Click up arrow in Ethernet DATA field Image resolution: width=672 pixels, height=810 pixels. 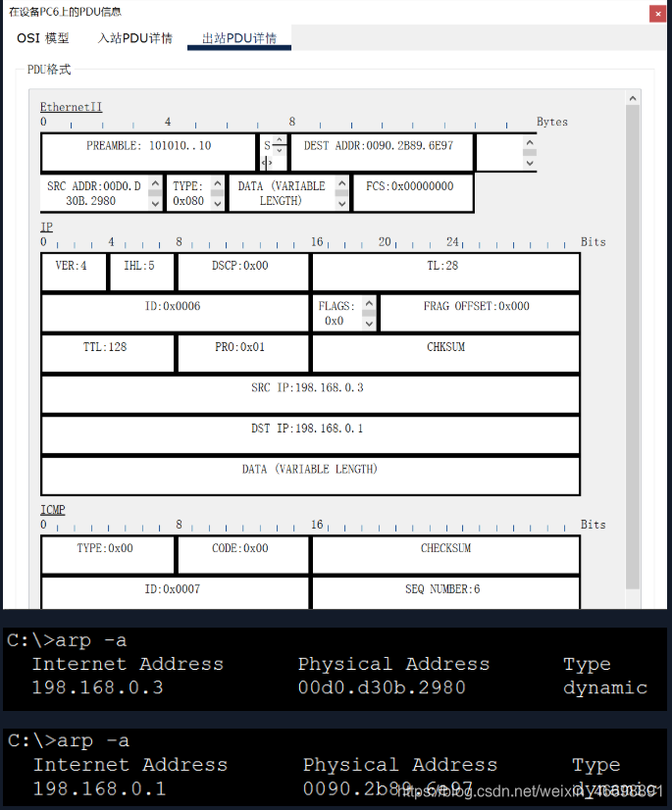[341, 182]
